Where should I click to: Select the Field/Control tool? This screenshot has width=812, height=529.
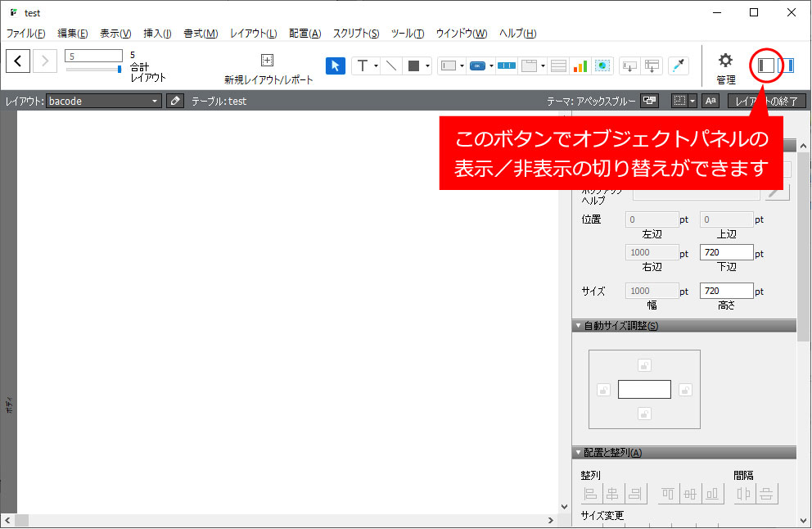click(449, 66)
